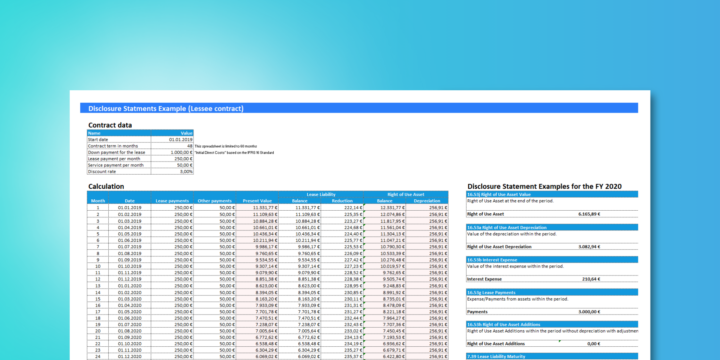720x360 pixels.
Task: Click the reduction value 235,37 €
Action: point(342,357)
